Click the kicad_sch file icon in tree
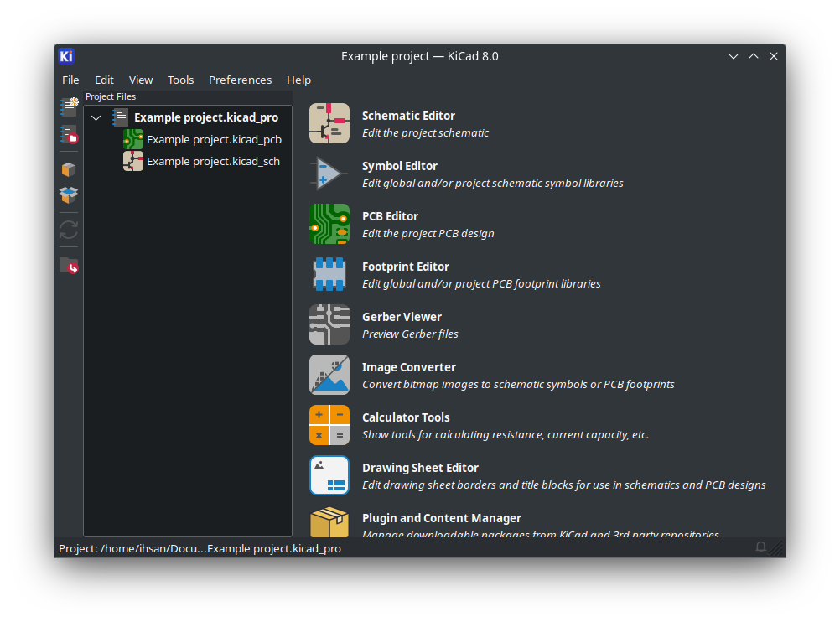This screenshot has height=622, width=840. coord(132,161)
